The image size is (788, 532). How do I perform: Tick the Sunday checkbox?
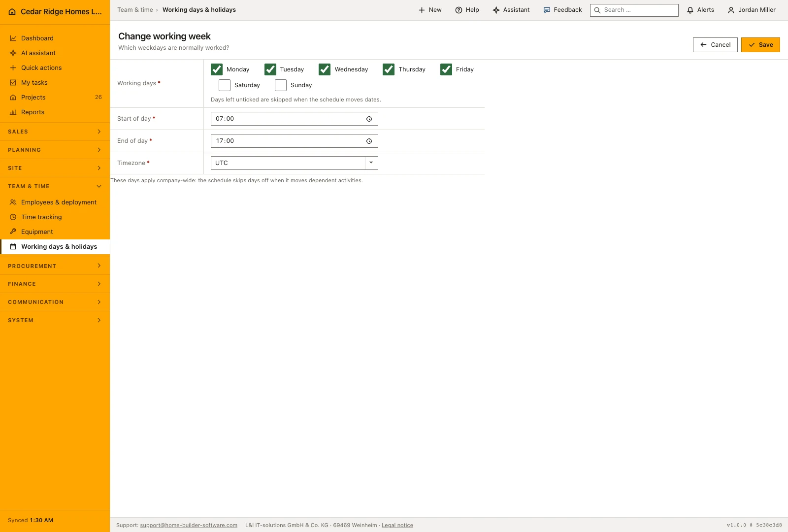[281, 85]
